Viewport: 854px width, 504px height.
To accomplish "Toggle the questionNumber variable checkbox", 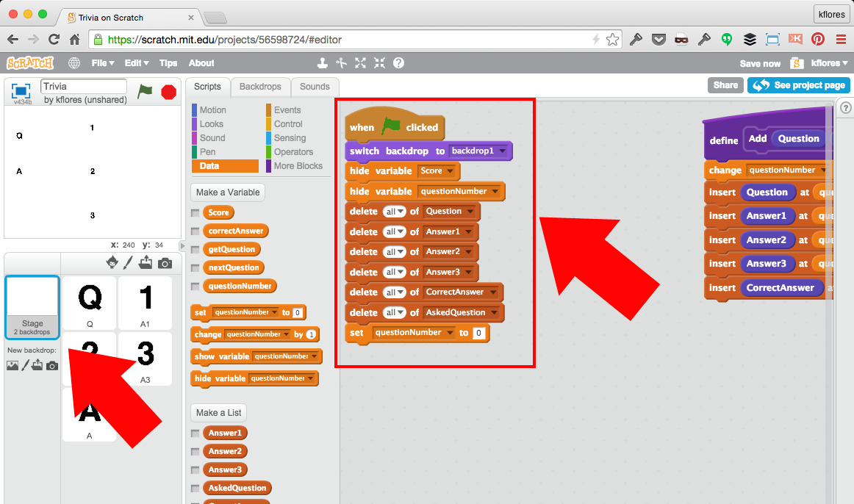I will coord(195,287).
